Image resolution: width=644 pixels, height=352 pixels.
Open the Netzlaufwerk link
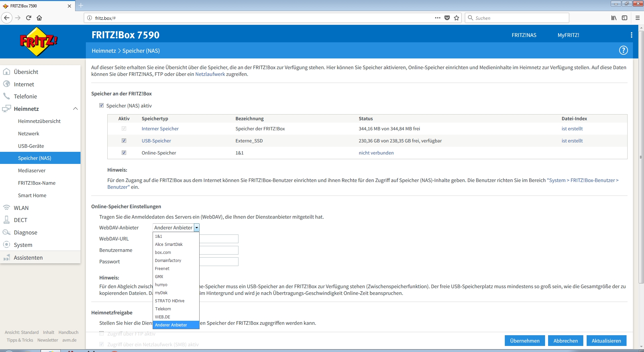coord(210,74)
